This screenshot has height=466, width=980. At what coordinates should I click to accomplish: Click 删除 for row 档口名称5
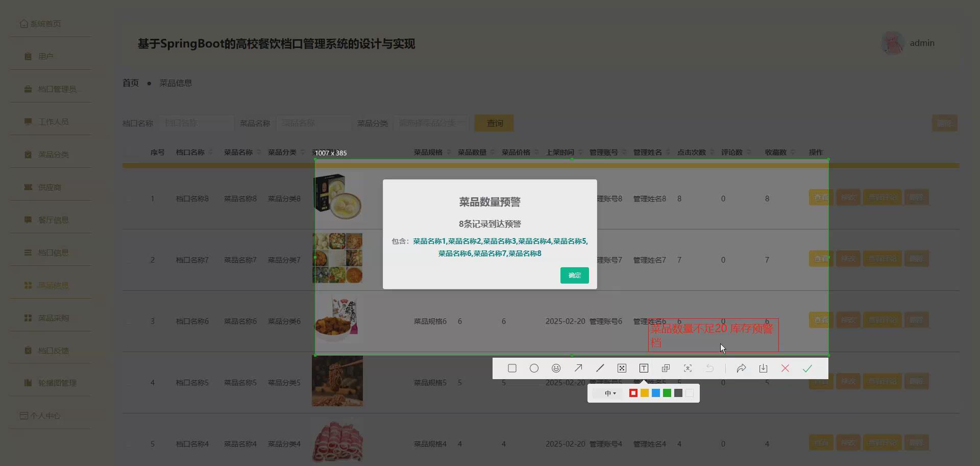[916, 381]
